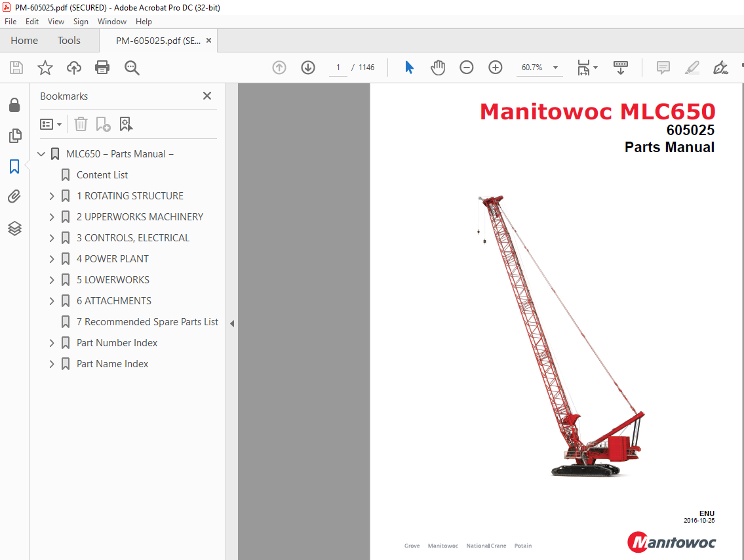
Task: Find current bookmark icon
Action: tap(126, 125)
